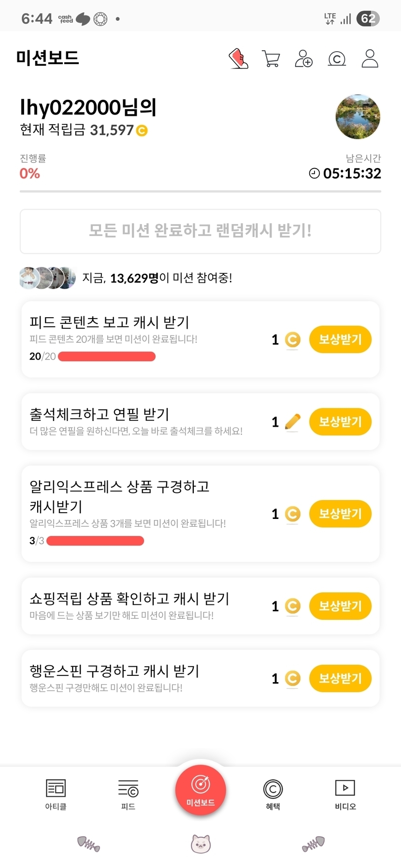
Task: Open the 비디오 tab
Action: coord(345,794)
